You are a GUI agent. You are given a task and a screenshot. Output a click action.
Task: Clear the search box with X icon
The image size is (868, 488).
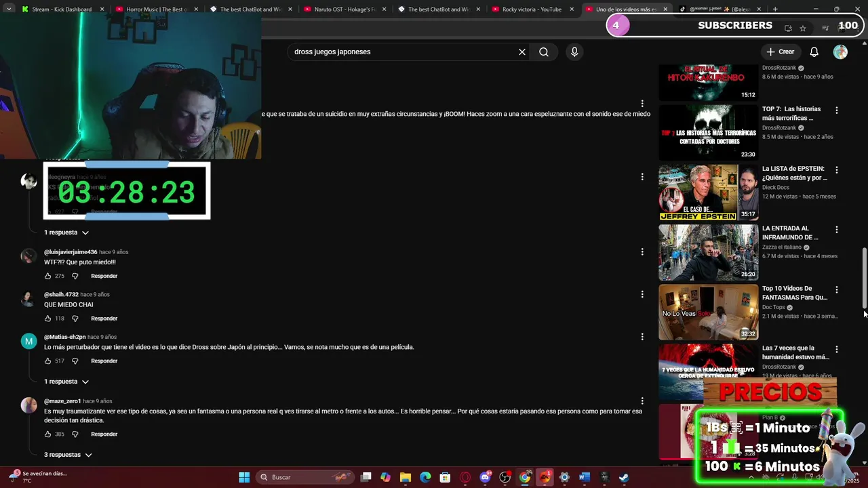coord(522,52)
